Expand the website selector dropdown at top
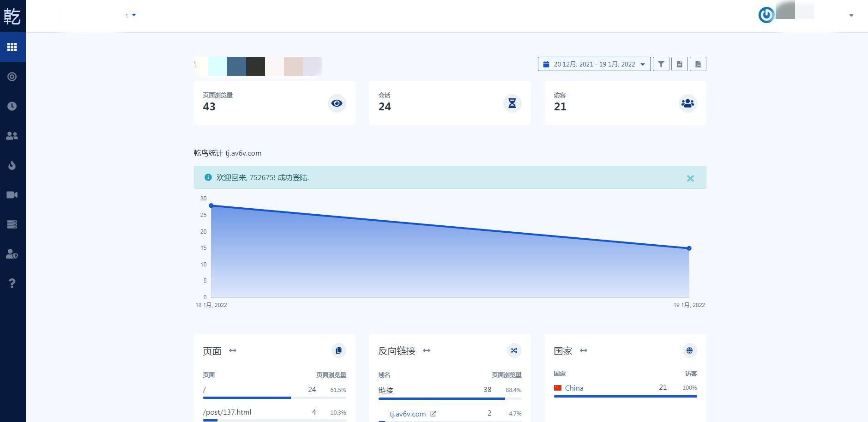This screenshot has width=868, height=422. tap(133, 15)
